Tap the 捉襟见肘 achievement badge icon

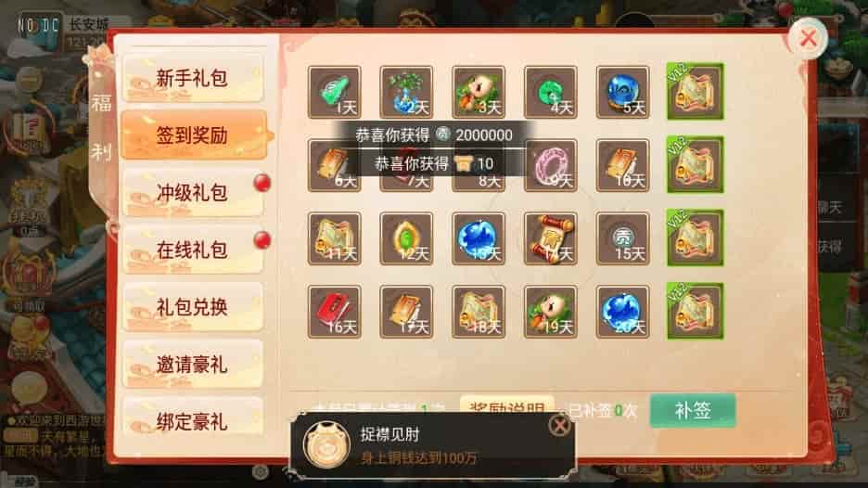coord(327,444)
